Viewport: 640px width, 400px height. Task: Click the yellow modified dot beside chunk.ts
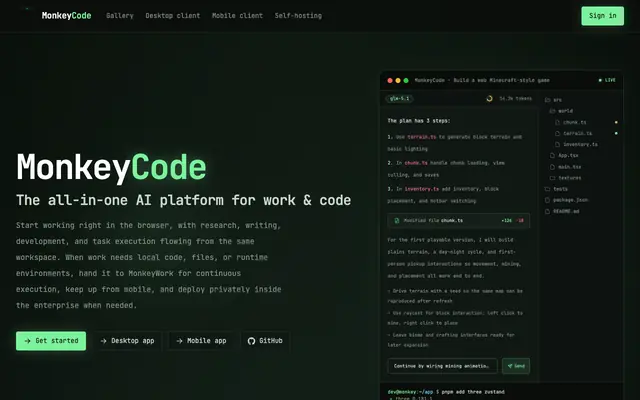(x=616, y=122)
